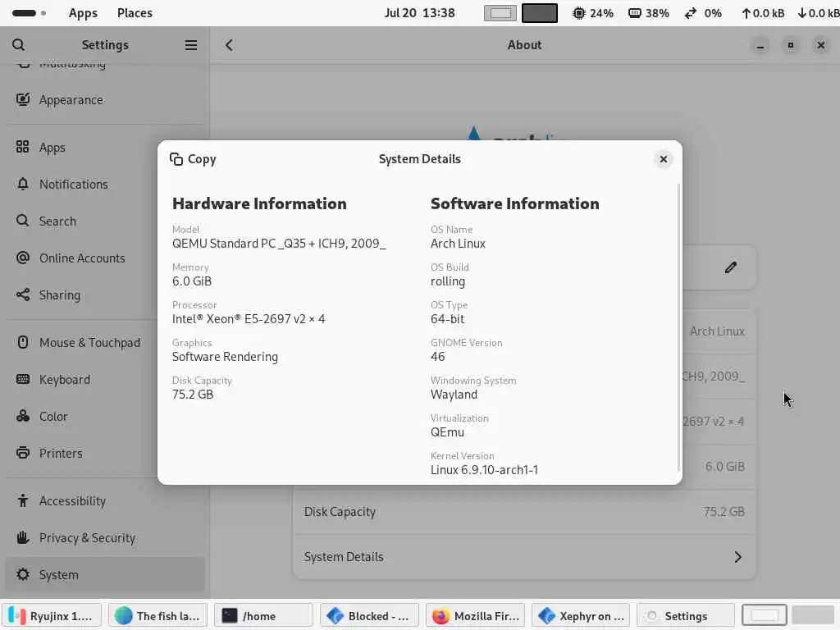Select the System settings category

tap(105, 575)
